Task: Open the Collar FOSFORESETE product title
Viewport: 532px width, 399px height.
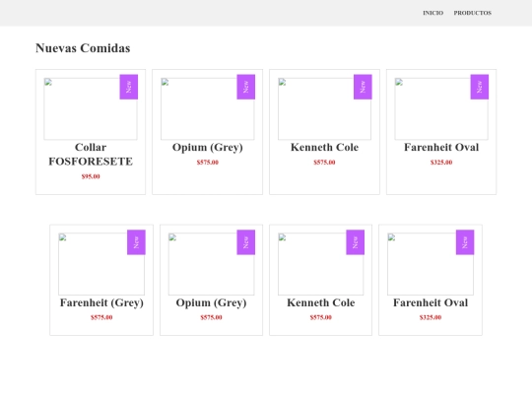Action: (x=91, y=154)
